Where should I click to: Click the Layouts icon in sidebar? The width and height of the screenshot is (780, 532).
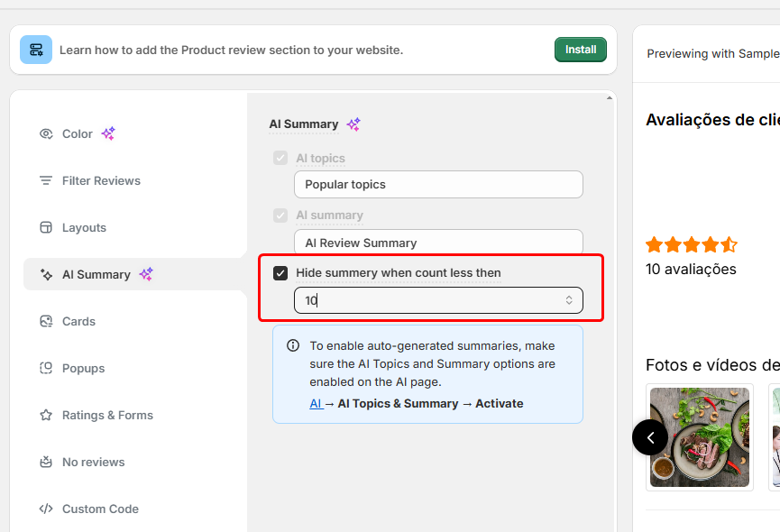pyautogui.click(x=46, y=228)
